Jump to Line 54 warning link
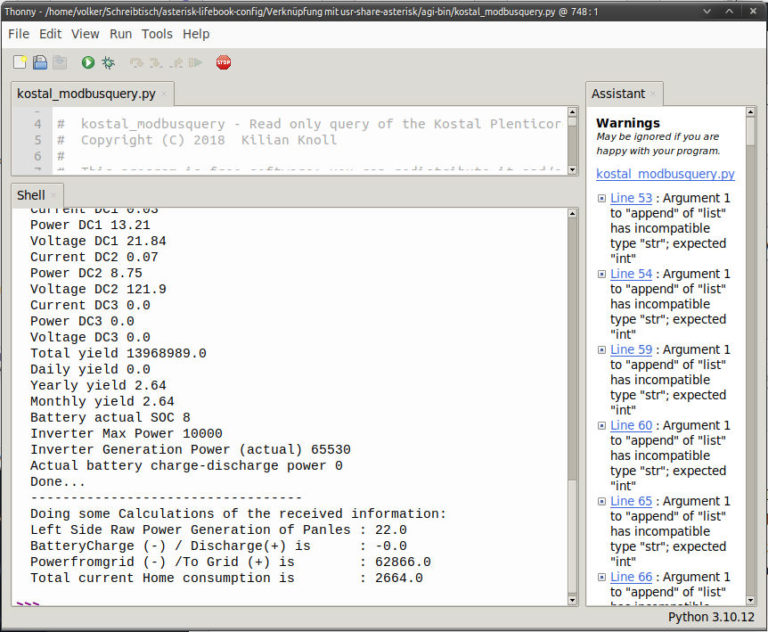 [631, 274]
